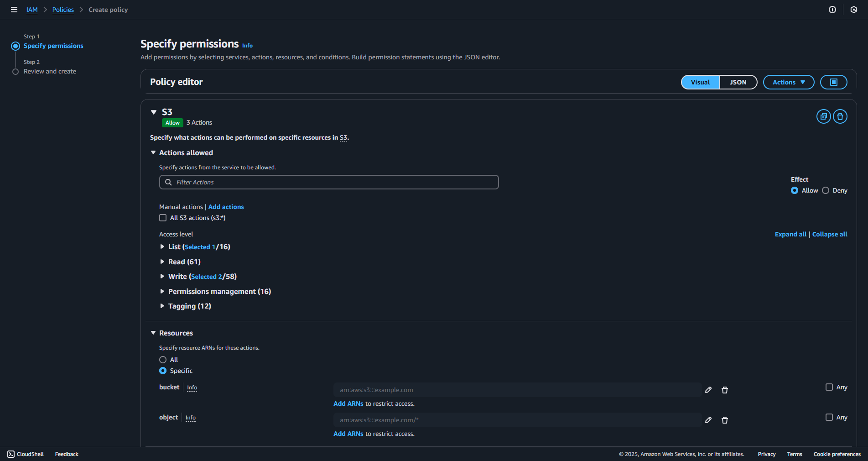This screenshot has height=461, width=868.
Task: Select All for resource scope
Action: coord(163,360)
